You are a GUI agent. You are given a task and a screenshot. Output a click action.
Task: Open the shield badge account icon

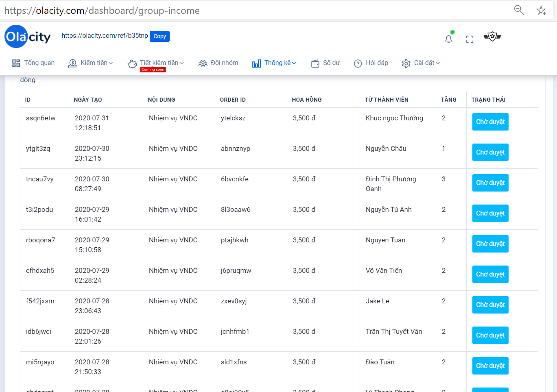pyautogui.click(x=492, y=37)
